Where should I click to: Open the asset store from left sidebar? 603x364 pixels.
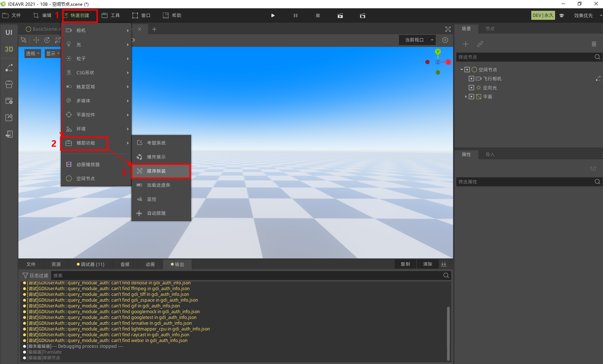tap(9, 84)
